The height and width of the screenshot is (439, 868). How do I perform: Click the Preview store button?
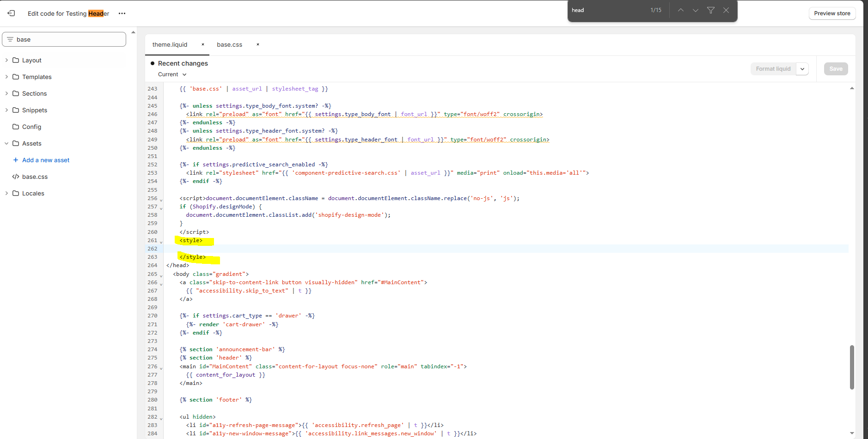click(x=832, y=13)
